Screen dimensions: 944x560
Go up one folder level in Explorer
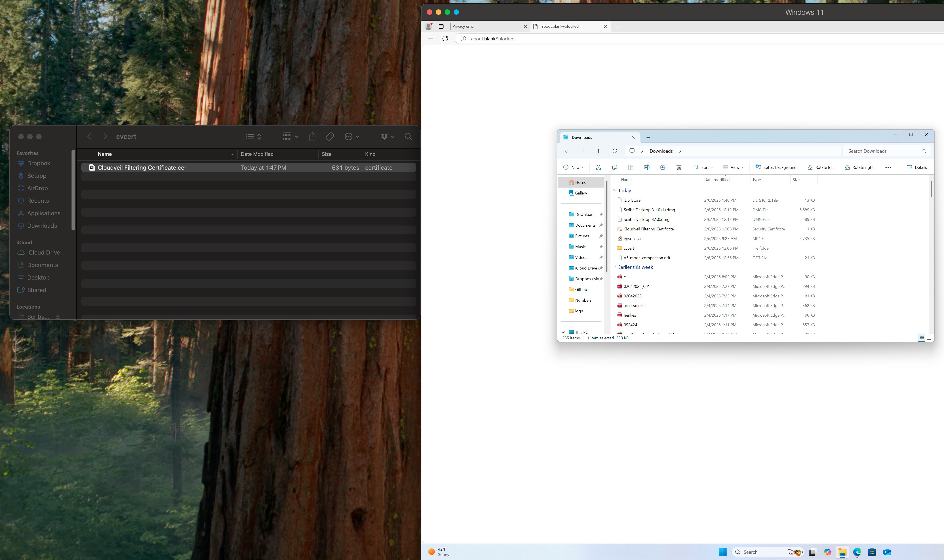[598, 151]
